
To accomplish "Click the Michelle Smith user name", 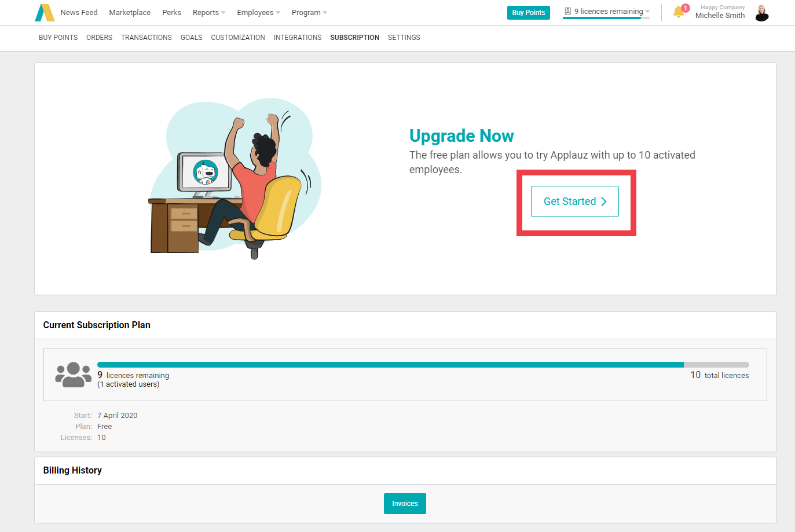I will click(x=720, y=16).
